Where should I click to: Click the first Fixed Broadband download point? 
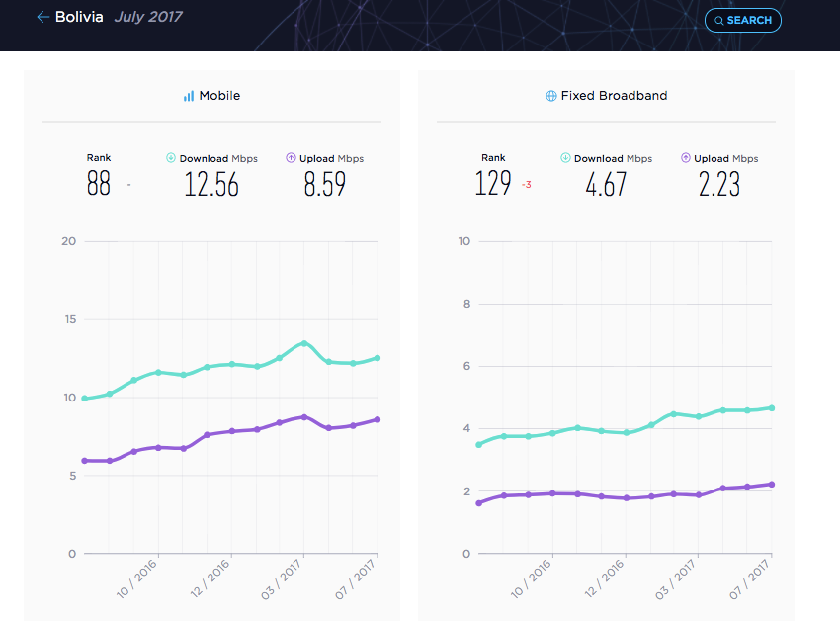[479, 444]
